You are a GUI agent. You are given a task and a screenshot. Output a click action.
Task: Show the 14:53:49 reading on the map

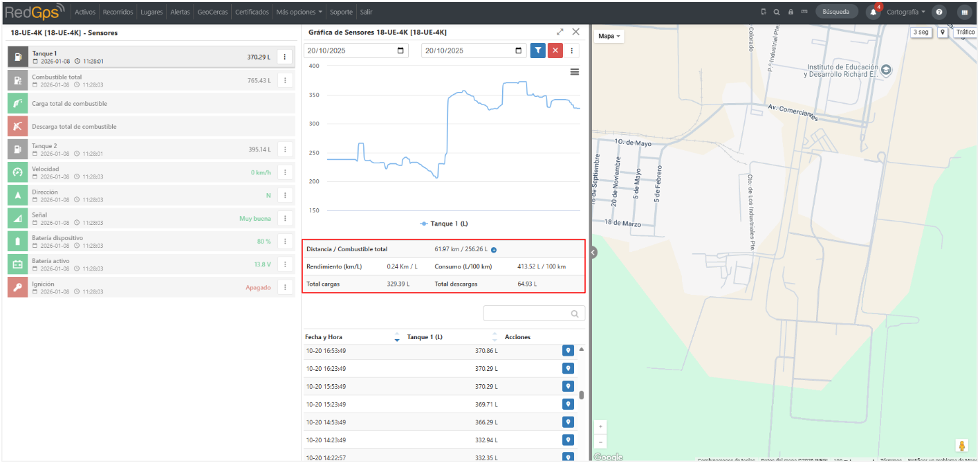click(x=568, y=422)
